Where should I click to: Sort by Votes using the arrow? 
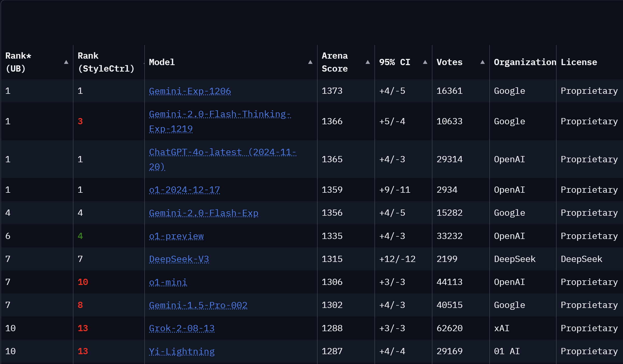pyautogui.click(x=482, y=62)
